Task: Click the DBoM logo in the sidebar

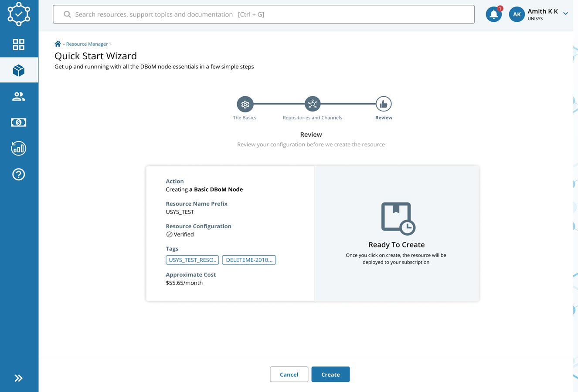Action: point(19,14)
